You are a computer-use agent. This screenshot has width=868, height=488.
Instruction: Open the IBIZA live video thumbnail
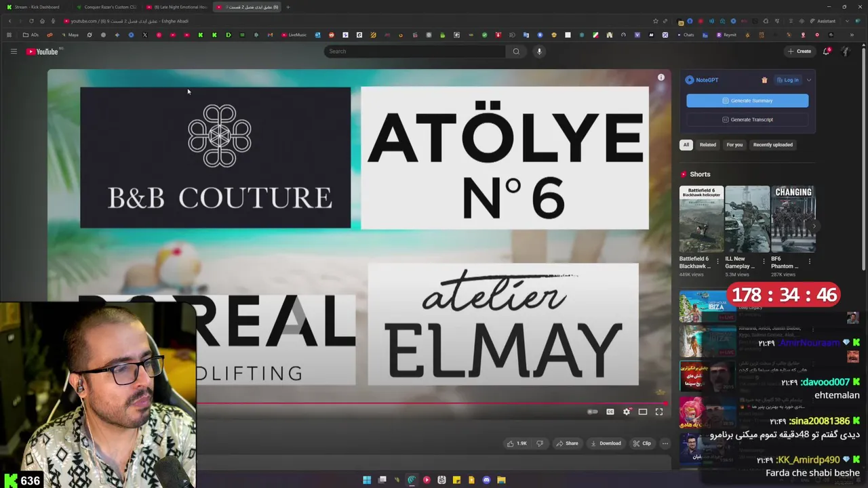click(707, 306)
